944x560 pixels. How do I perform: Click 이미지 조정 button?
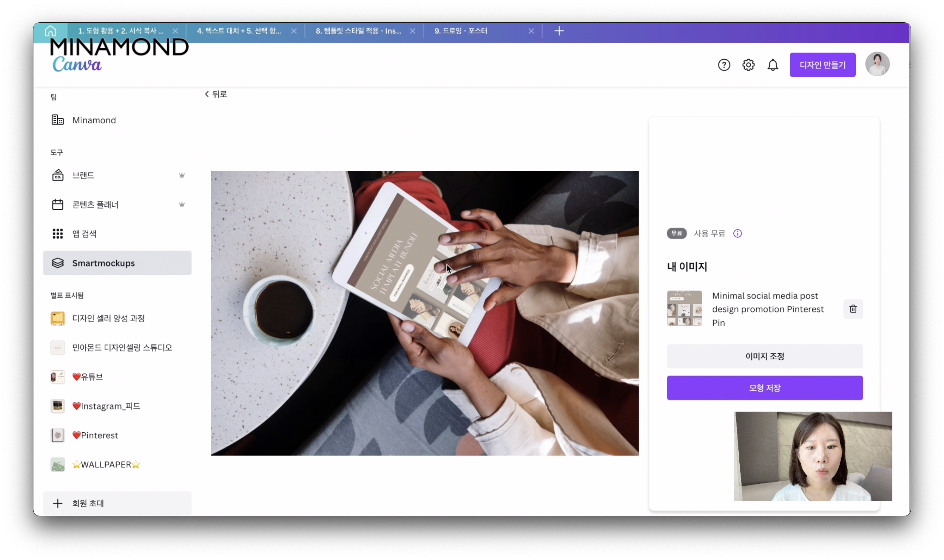764,356
